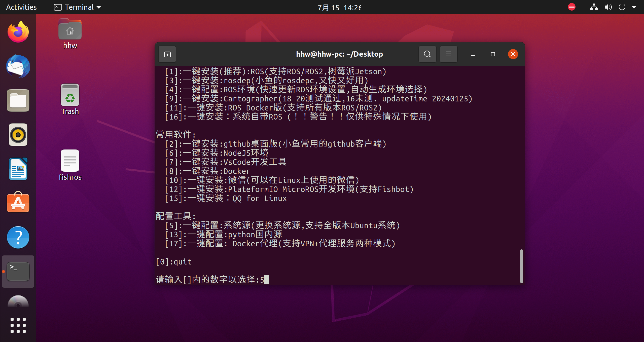Image resolution: width=644 pixels, height=342 pixels.
Task: Click option [3] 一键安装:rosdep
Action: 267,81
